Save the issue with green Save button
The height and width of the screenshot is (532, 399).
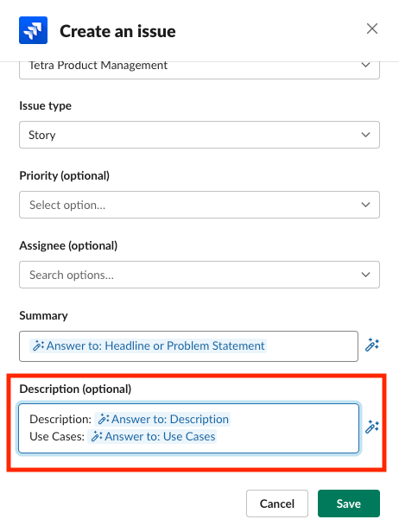pyautogui.click(x=349, y=503)
